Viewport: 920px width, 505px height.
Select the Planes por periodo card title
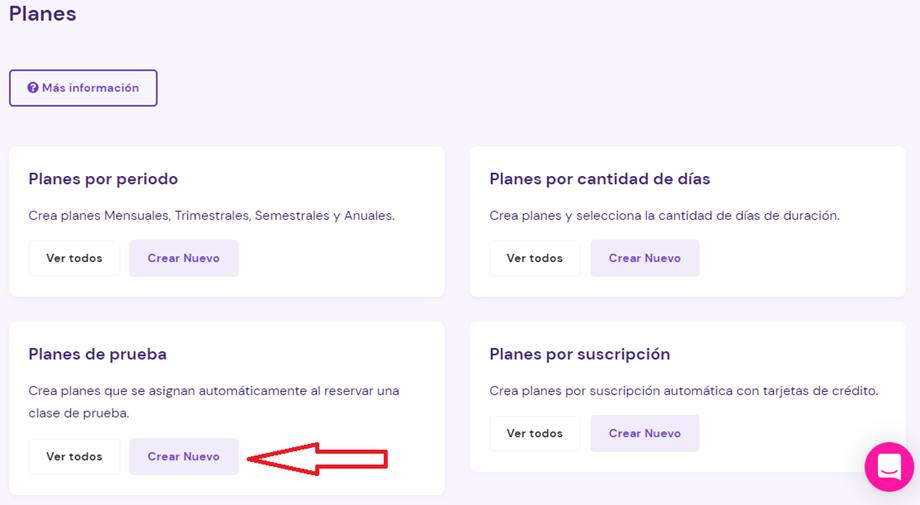pyautogui.click(x=103, y=179)
